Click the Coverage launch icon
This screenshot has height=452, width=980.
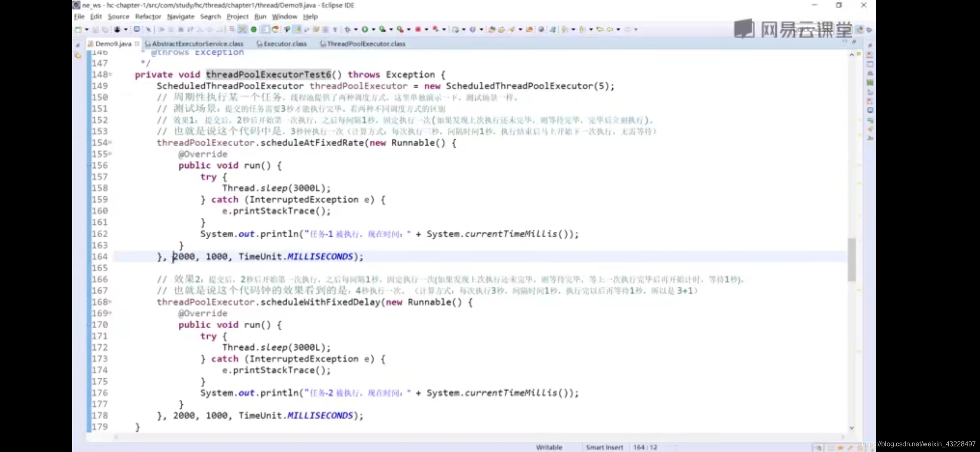click(382, 29)
